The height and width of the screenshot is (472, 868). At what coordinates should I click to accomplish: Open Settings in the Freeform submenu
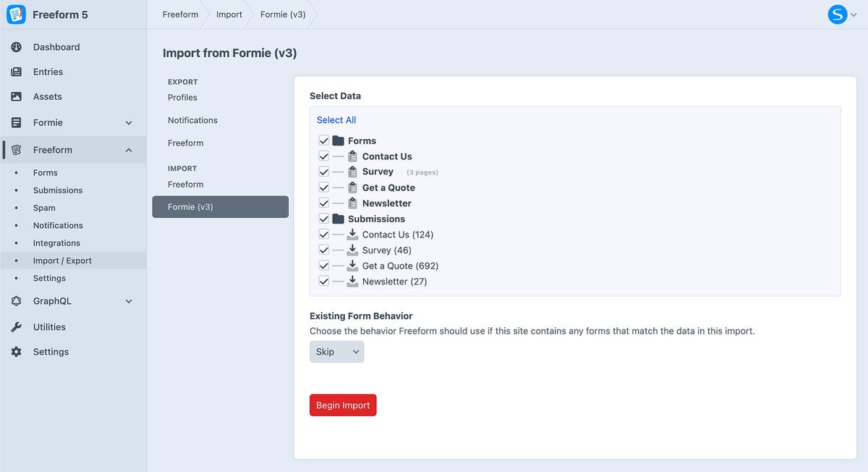pos(49,279)
